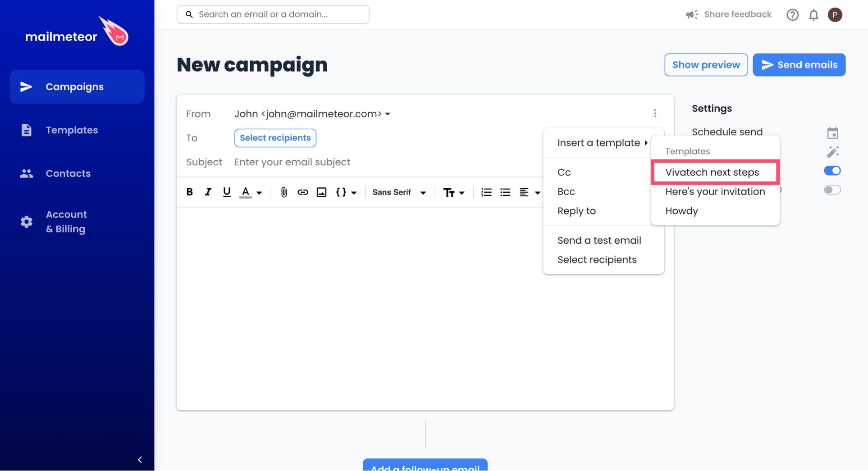Viewport: 868px width, 471px height.
Task: Expand the variables dropdown arrow
Action: click(354, 193)
